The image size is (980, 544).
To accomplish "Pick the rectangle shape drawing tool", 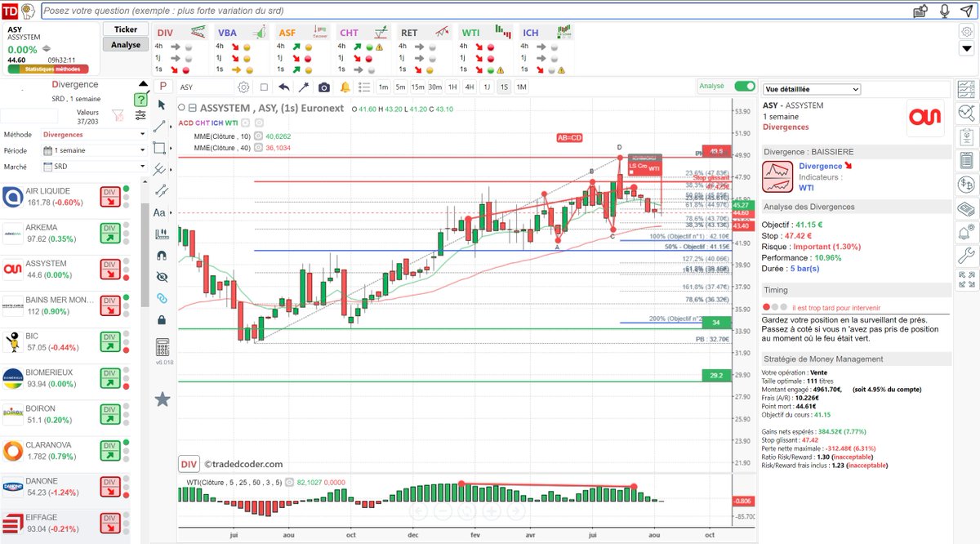I will click(x=159, y=148).
